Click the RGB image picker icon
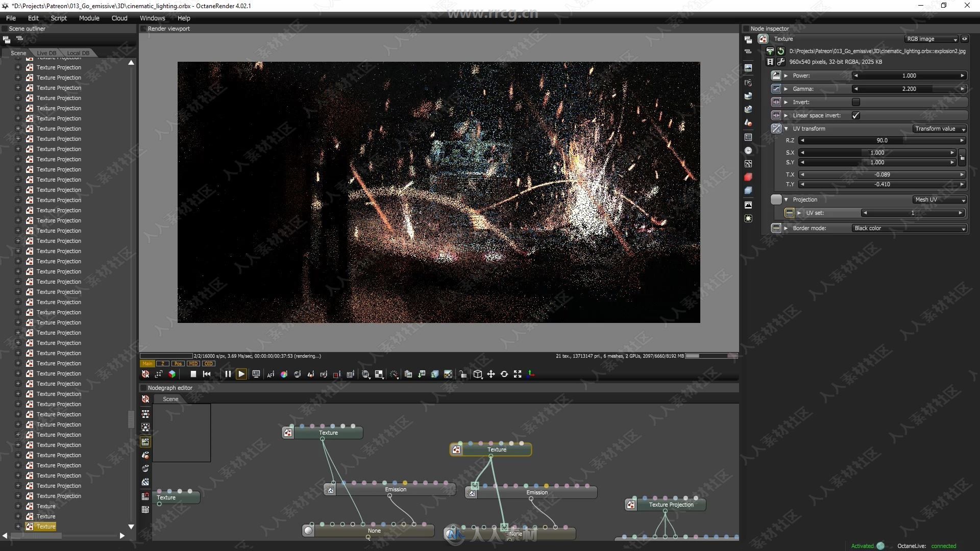The width and height of the screenshot is (980, 551). pos(967,38)
